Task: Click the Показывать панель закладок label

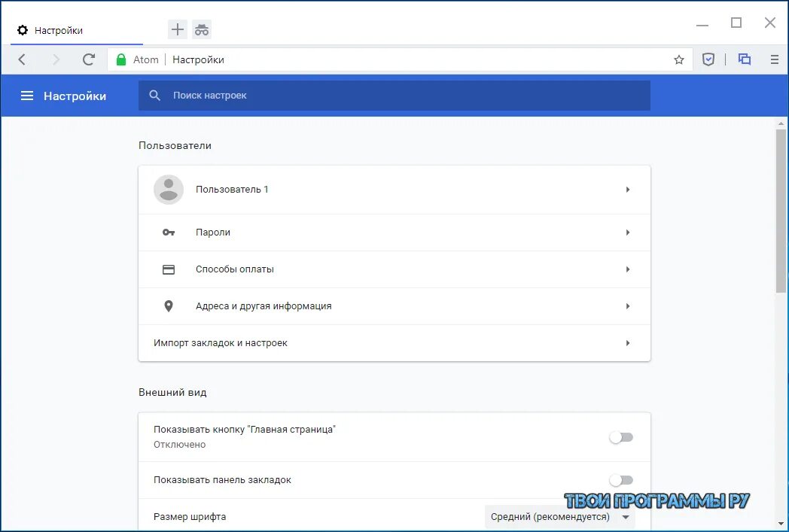Action: 222,480
